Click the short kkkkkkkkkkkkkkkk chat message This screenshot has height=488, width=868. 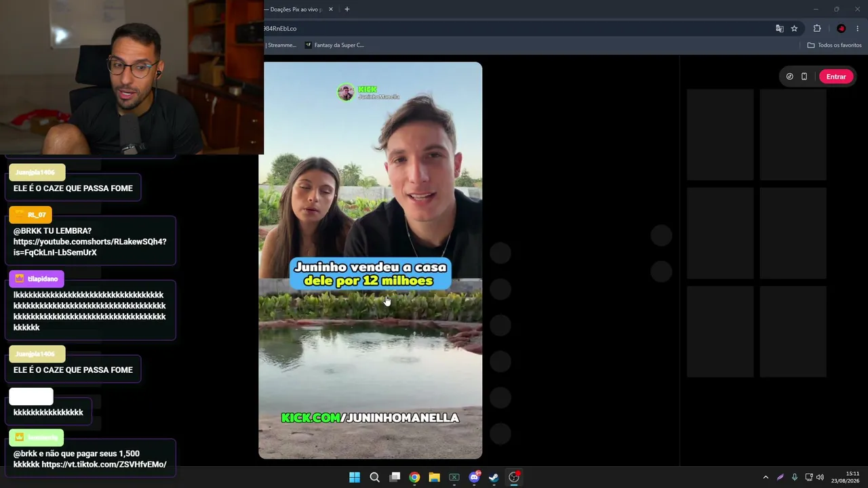pos(48,412)
